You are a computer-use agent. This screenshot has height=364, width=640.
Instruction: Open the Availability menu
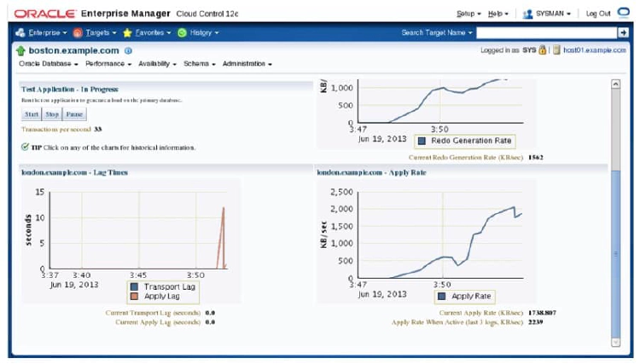[157, 64]
